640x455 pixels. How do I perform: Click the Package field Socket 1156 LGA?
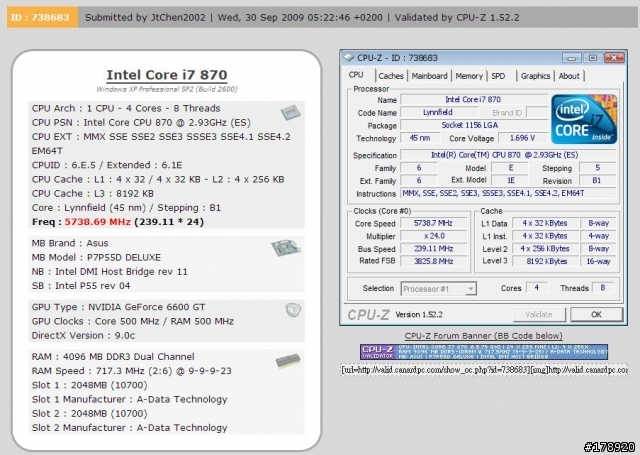point(473,125)
